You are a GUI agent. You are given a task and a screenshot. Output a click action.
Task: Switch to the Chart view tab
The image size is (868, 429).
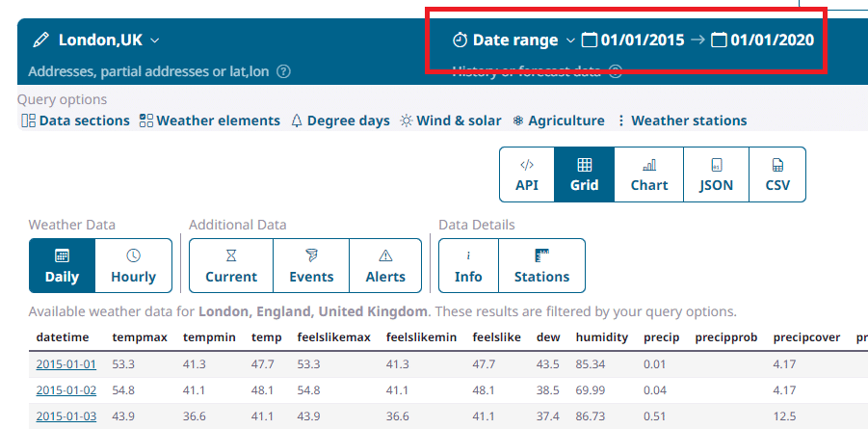coord(648,174)
